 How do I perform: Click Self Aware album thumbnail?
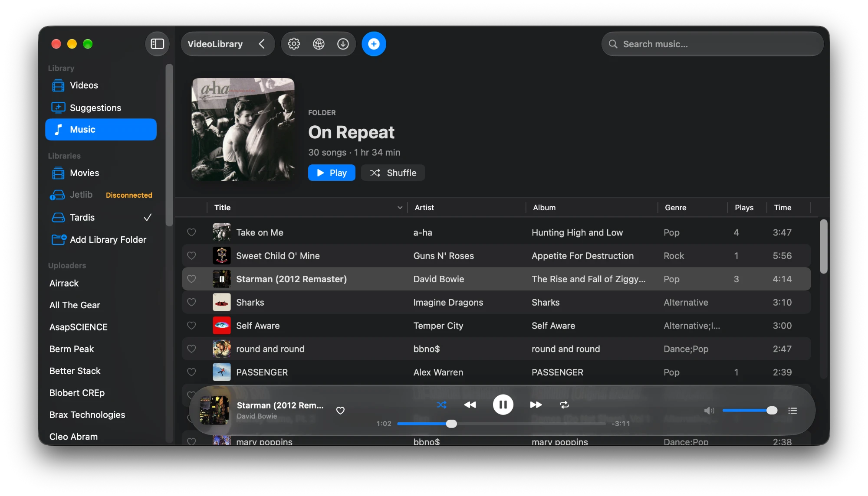[x=222, y=326]
